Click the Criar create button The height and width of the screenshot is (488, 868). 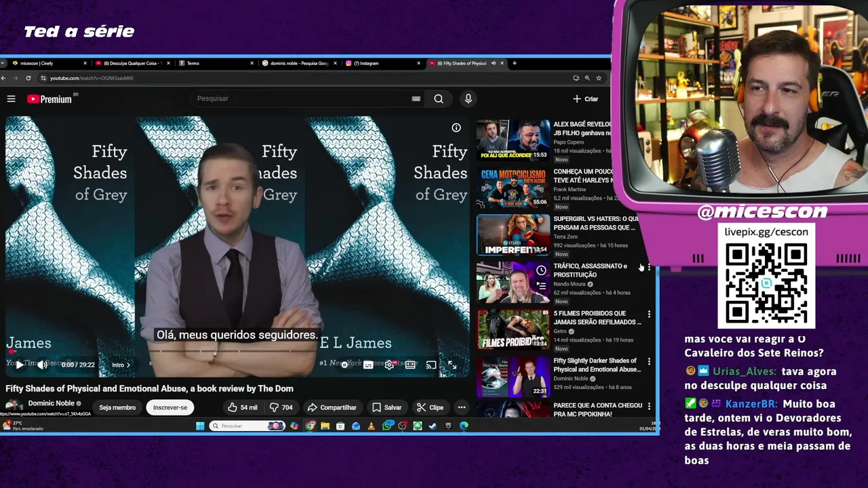[x=586, y=99]
